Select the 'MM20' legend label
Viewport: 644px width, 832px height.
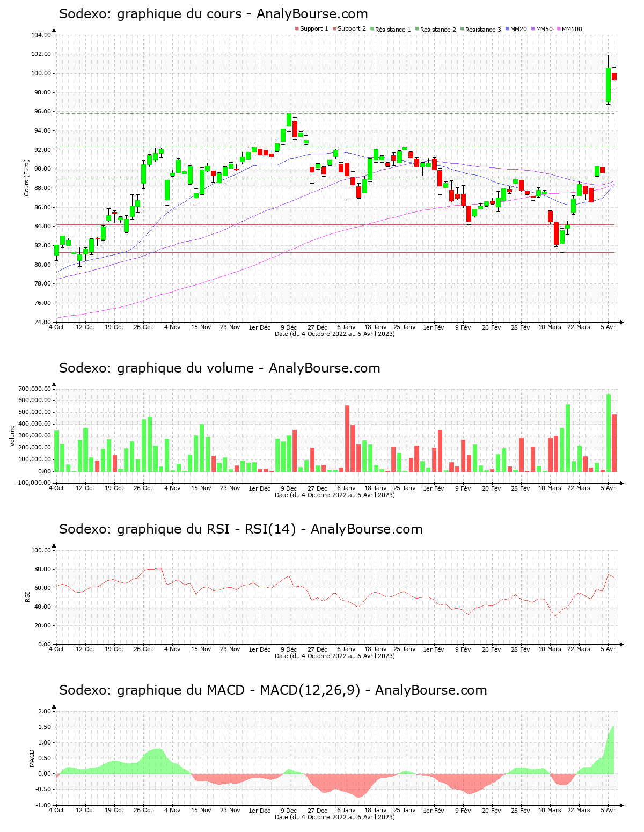(518, 29)
